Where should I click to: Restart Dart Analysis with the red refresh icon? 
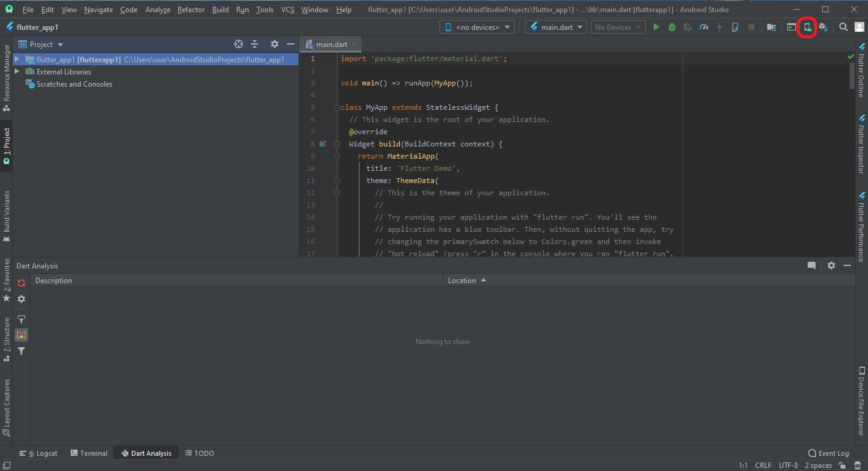21,282
